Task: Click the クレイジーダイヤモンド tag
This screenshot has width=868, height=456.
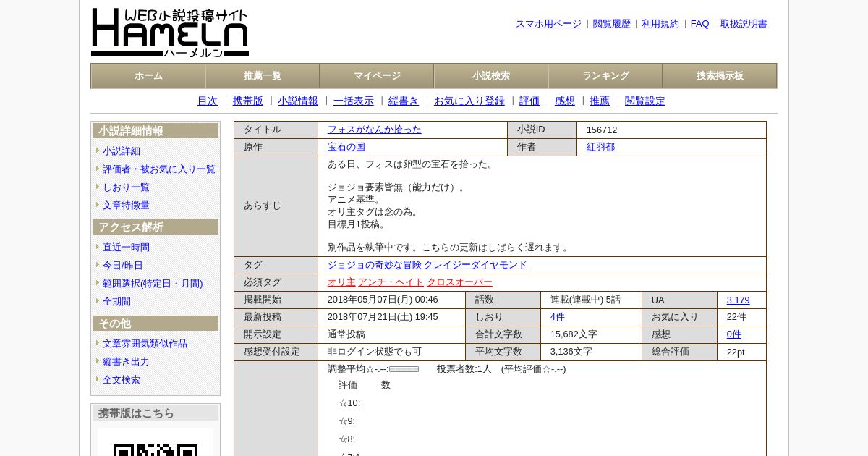Action: click(475, 265)
